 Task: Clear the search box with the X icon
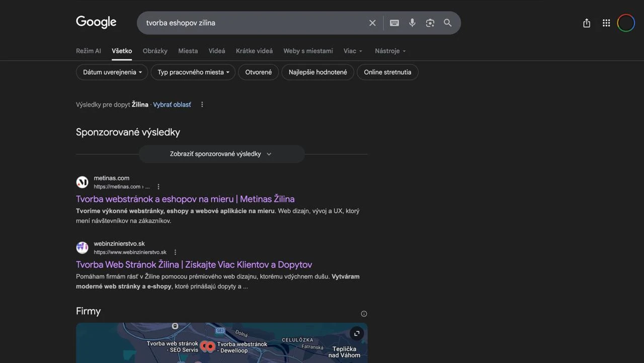372,23
